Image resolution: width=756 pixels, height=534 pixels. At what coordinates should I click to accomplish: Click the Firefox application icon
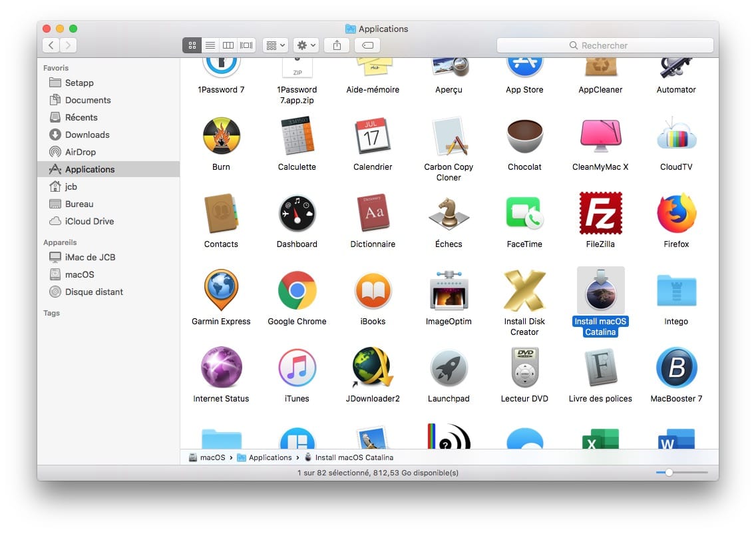tap(676, 214)
